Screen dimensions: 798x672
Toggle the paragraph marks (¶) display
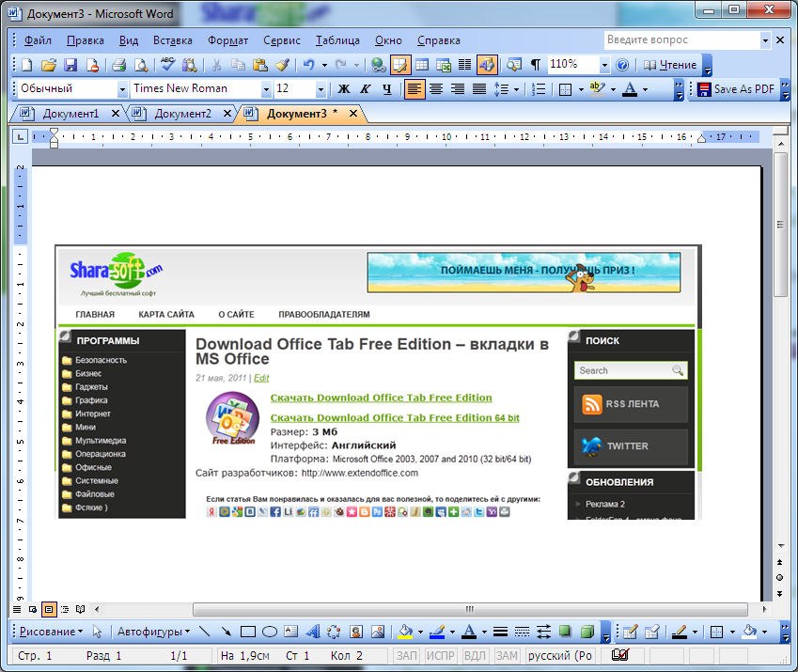point(536,65)
